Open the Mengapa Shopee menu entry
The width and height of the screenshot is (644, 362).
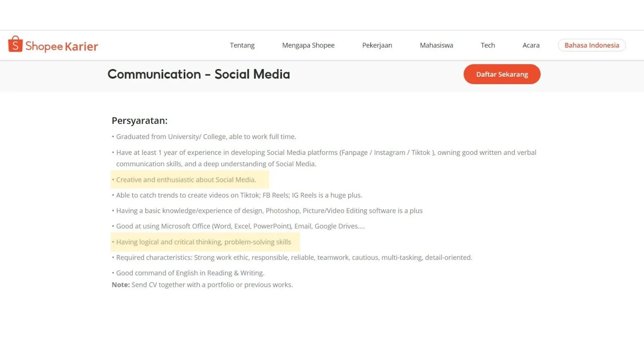click(x=308, y=45)
